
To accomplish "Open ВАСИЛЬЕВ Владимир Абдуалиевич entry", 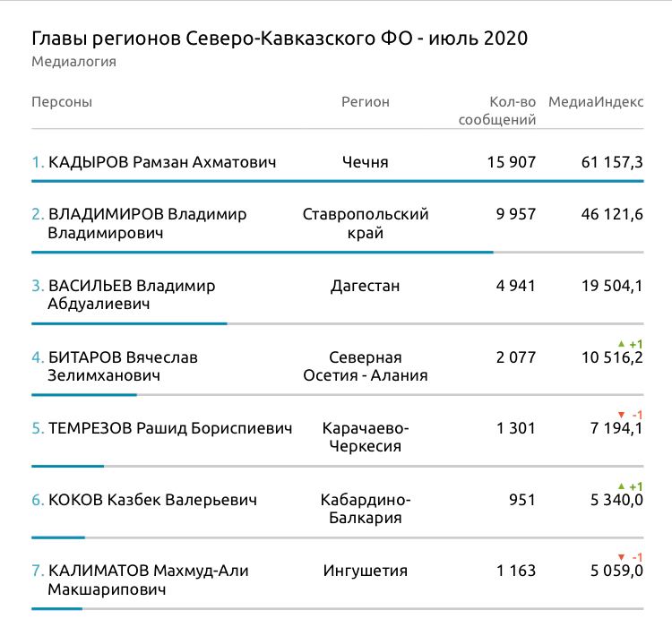I will [x=131, y=295].
